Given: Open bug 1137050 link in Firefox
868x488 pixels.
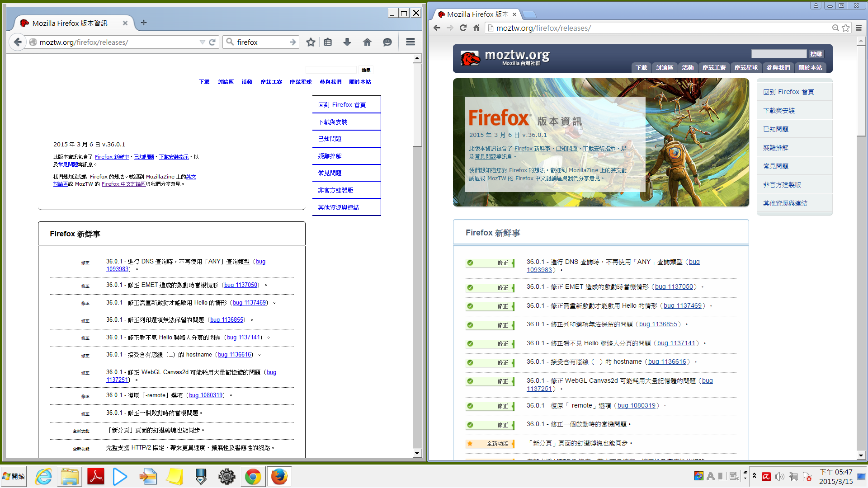Looking at the screenshot, I should tap(241, 285).
